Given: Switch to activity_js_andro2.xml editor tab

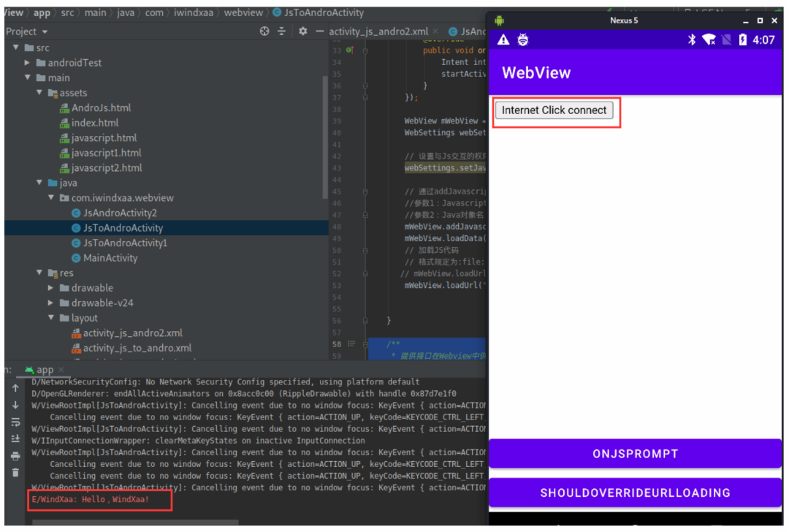Looking at the screenshot, I should click(378, 31).
